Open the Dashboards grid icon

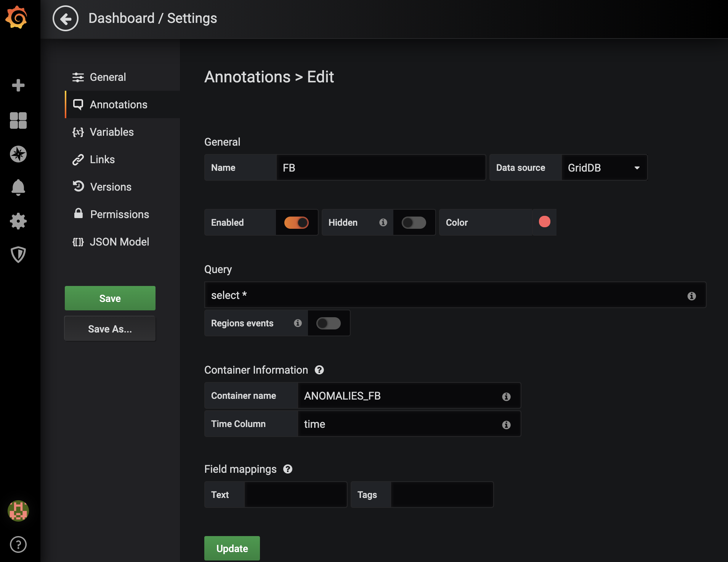point(18,120)
